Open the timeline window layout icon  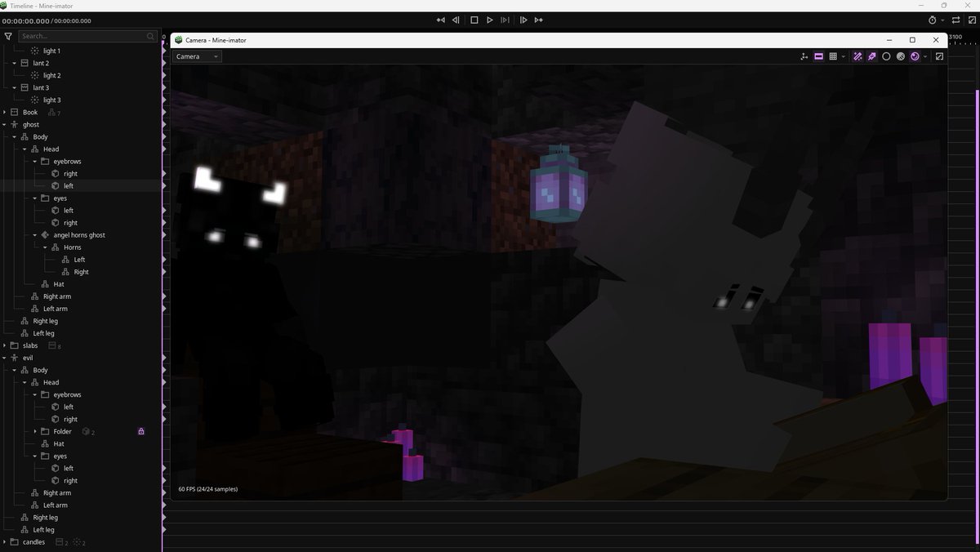pos(970,20)
